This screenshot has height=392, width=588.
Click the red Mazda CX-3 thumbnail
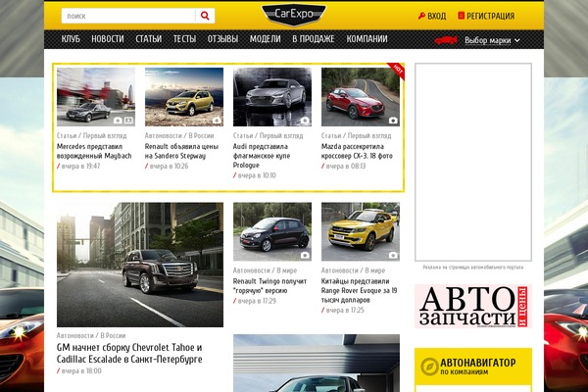[x=361, y=97]
